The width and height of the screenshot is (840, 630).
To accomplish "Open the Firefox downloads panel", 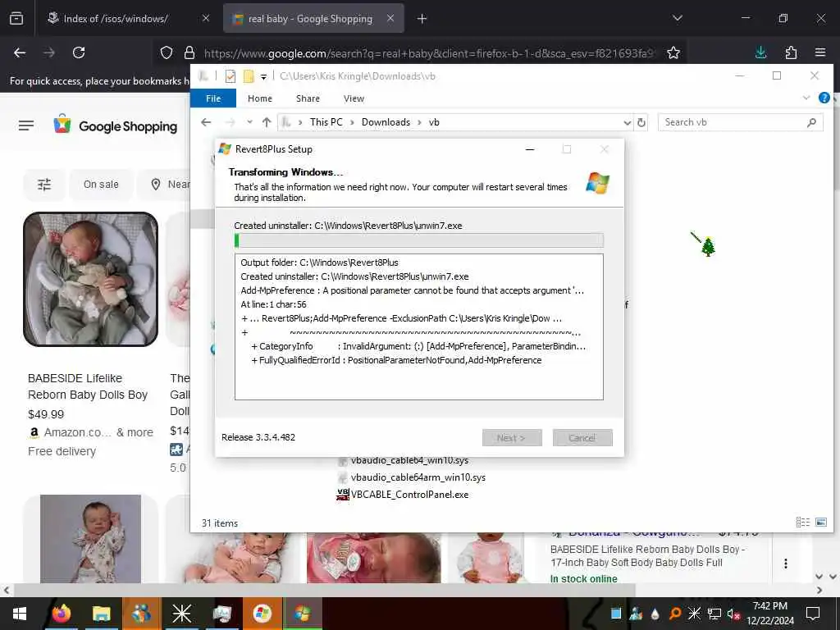I will pos(760,52).
